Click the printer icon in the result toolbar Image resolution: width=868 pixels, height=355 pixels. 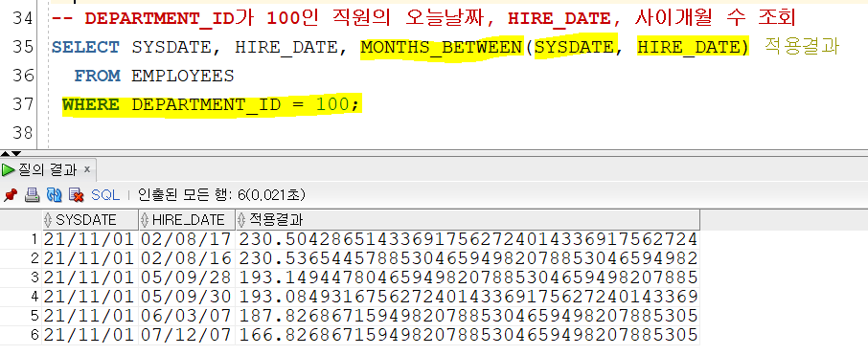[x=33, y=194]
